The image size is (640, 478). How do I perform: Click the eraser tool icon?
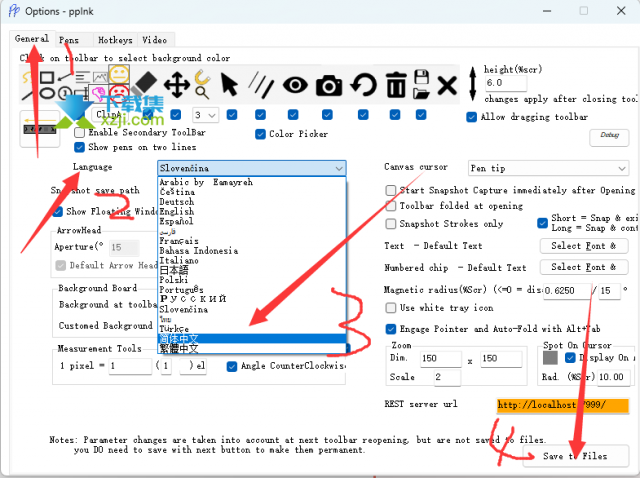point(145,83)
